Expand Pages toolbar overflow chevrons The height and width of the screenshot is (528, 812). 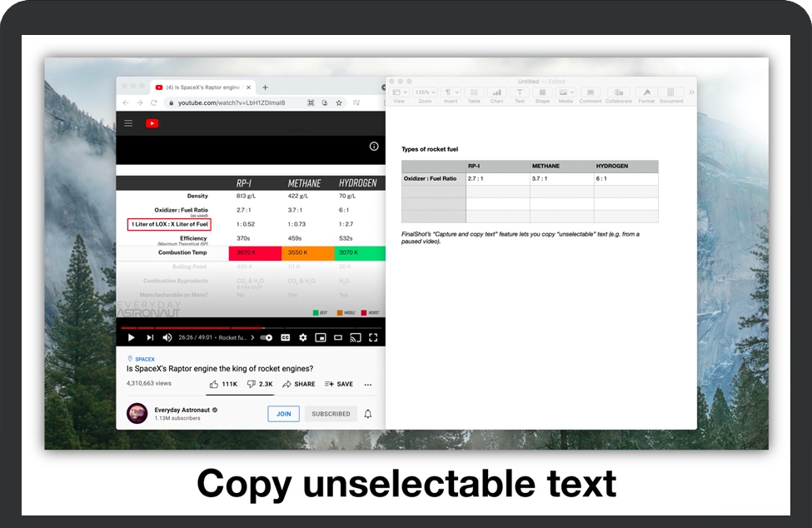pyautogui.click(x=691, y=92)
